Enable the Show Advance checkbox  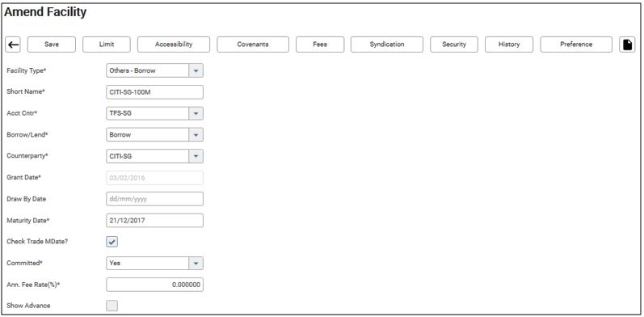coord(112,306)
